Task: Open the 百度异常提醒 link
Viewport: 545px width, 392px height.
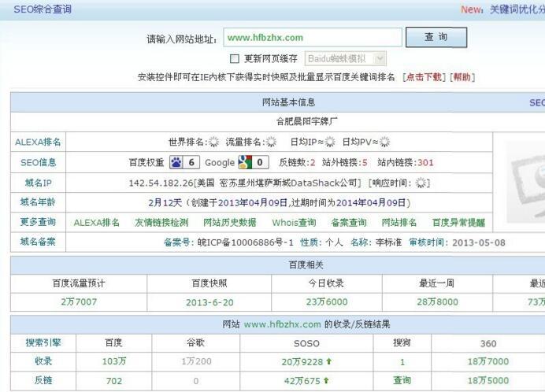Action: point(458,223)
